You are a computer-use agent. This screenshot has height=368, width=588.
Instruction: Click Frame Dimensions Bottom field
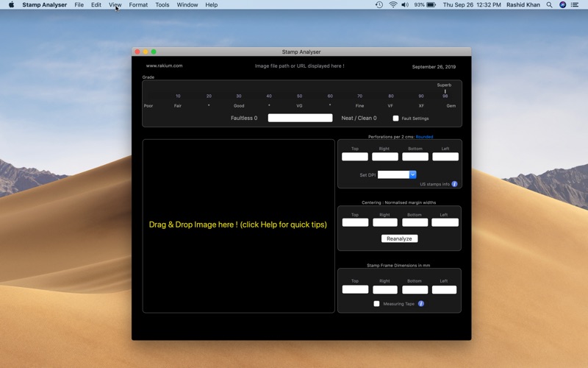tap(415, 289)
